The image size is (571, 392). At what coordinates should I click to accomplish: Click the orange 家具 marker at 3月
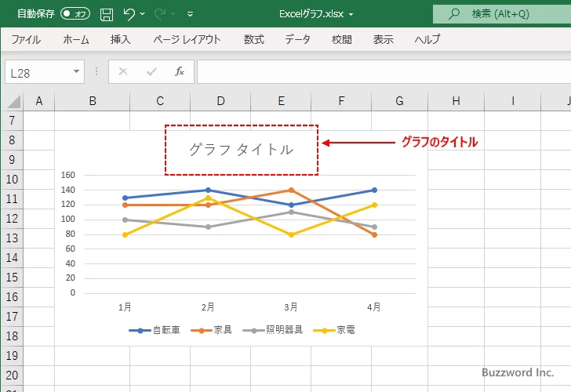291,190
